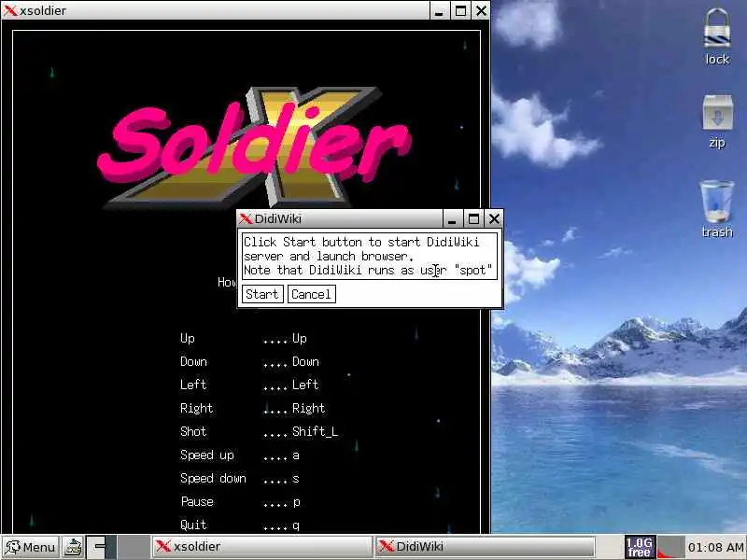Click the xsoldier title bar X icon
Screen dimensions: 747x560
coord(10,10)
